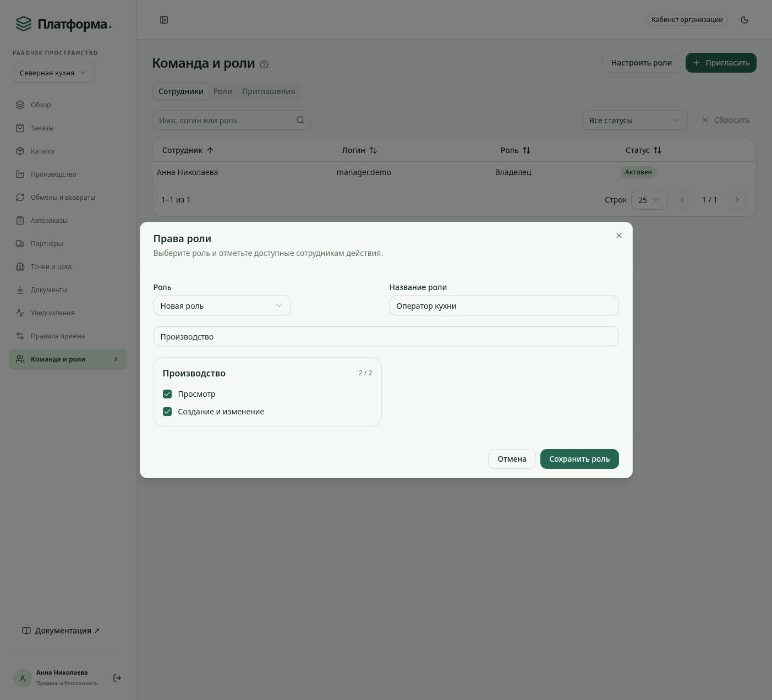The width and height of the screenshot is (772, 700).
Task: Switch to the Сотрудники tab
Action: coord(180,91)
